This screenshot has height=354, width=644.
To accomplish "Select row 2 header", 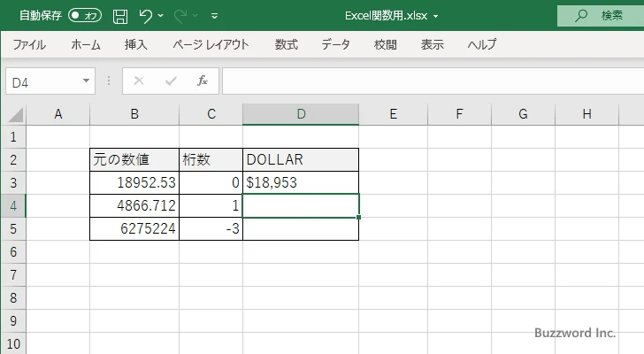I will [13, 160].
